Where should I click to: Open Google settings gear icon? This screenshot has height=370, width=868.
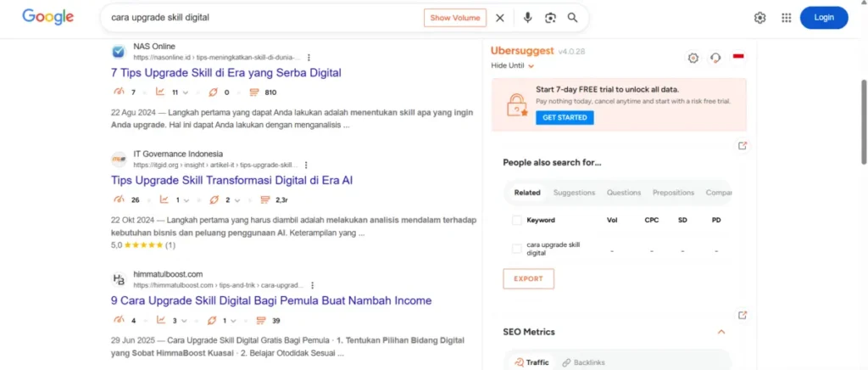coord(760,18)
